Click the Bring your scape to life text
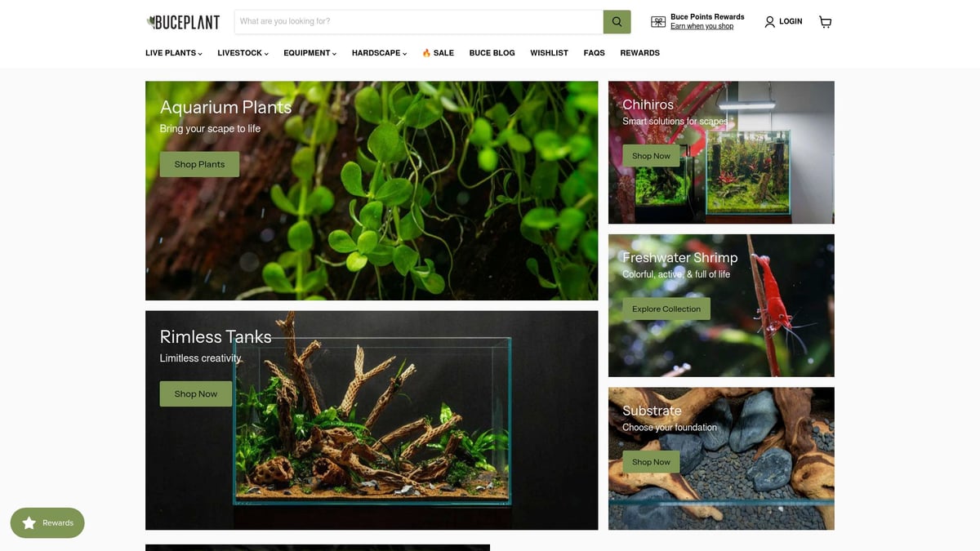The width and height of the screenshot is (980, 551). click(x=210, y=129)
